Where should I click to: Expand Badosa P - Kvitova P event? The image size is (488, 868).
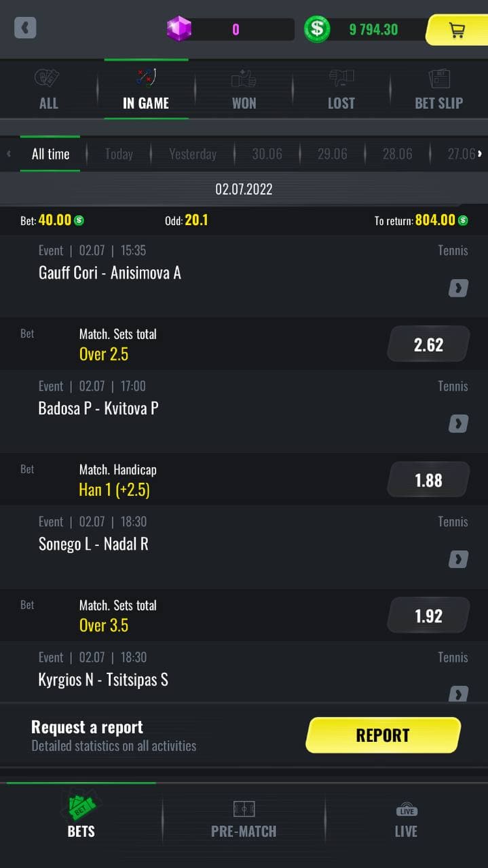click(x=458, y=424)
